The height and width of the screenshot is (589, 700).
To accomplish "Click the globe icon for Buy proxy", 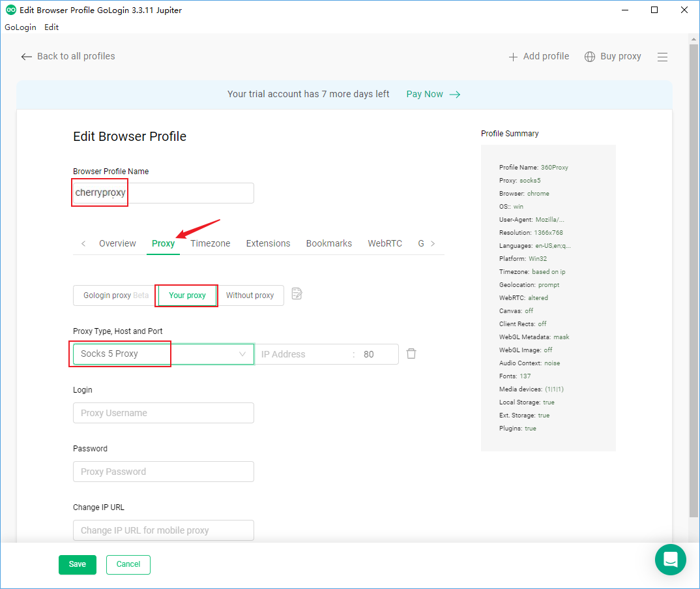I will click(590, 57).
